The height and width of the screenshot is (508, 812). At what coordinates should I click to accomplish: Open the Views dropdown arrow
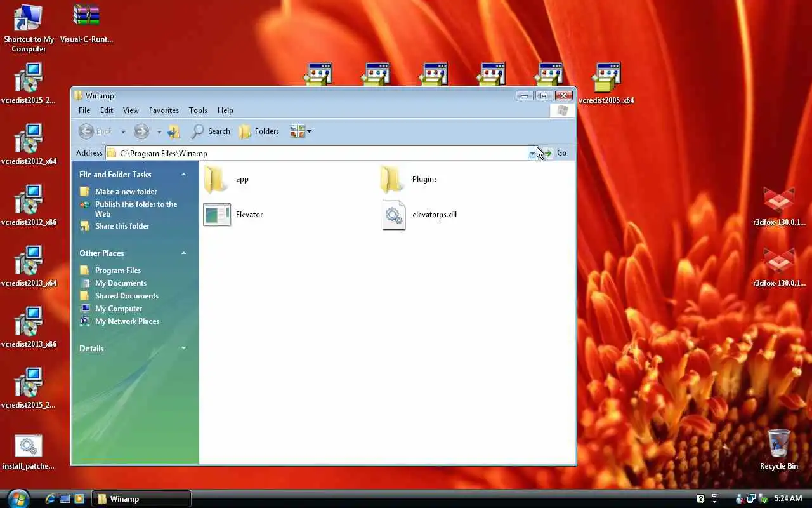(309, 131)
